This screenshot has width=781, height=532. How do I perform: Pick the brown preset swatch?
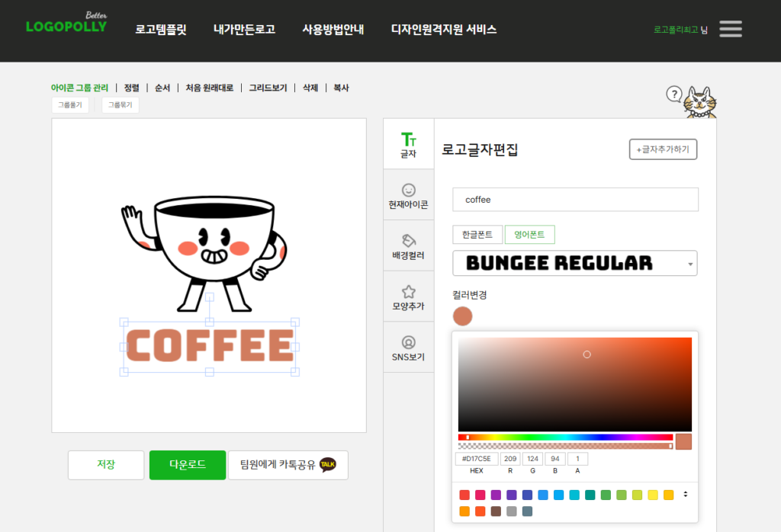496,511
